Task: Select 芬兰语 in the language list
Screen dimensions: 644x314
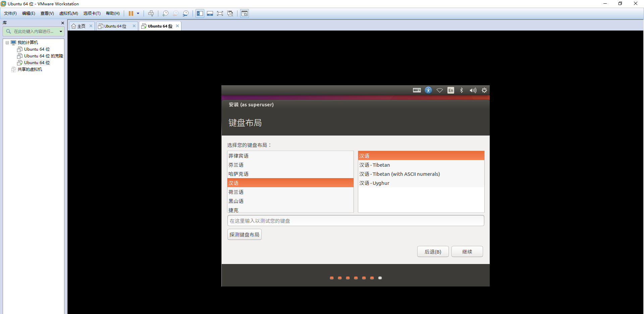Action: point(290,165)
